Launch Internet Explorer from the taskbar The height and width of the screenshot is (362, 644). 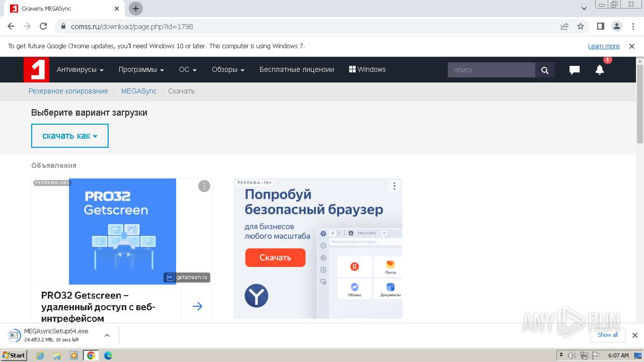click(40, 355)
